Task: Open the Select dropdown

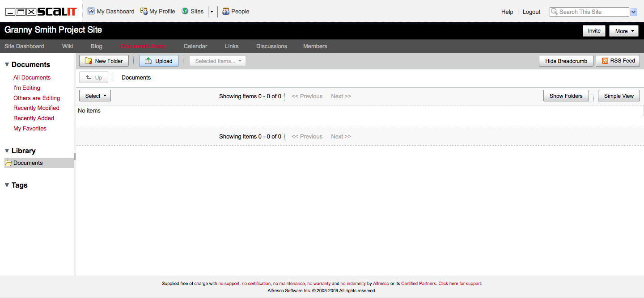Action: point(95,96)
